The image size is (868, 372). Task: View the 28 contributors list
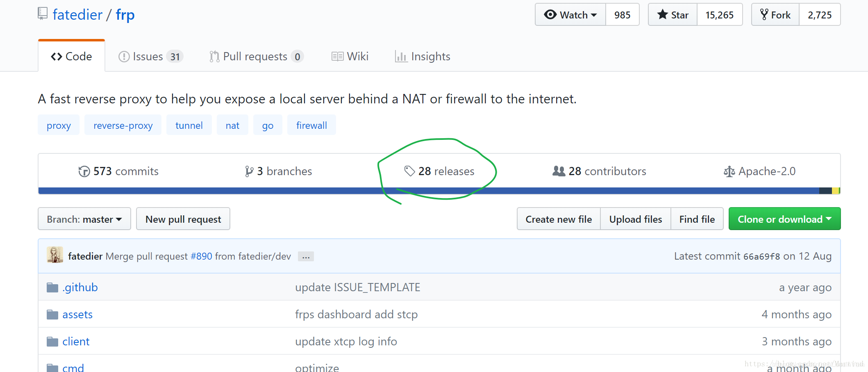[x=599, y=171]
